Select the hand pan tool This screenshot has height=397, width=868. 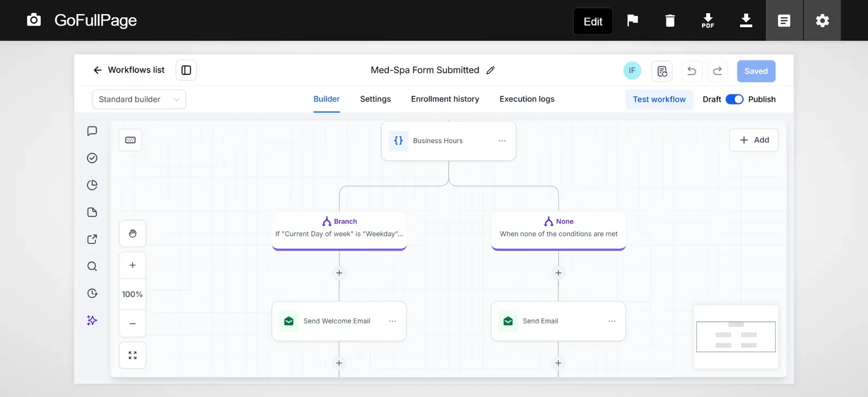tap(132, 234)
